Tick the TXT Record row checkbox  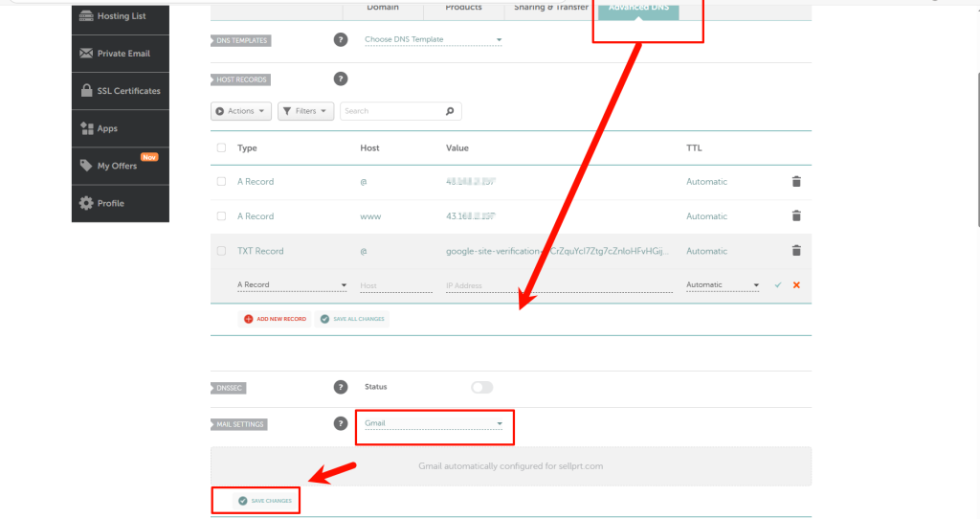click(222, 251)
